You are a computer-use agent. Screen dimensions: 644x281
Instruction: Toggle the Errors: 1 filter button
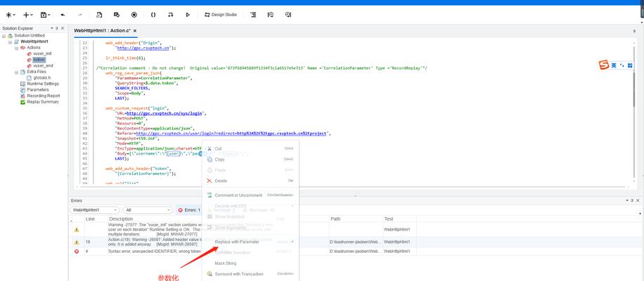pos(189,210)
